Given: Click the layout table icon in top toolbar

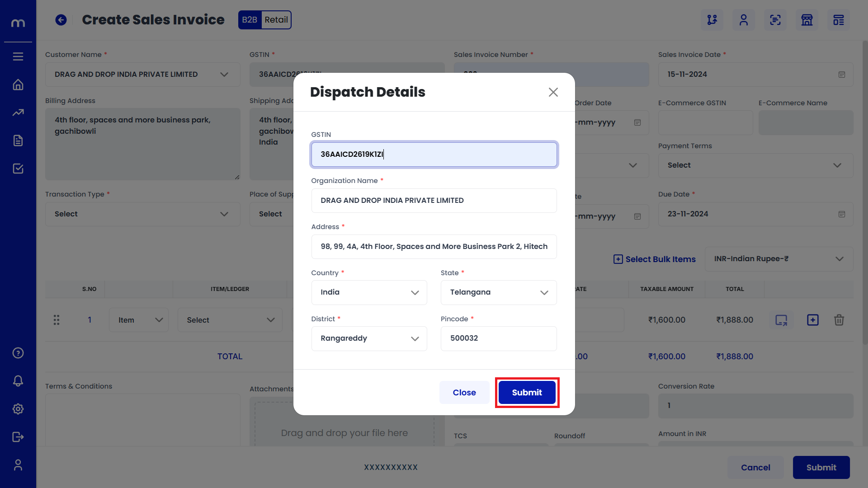Looking at the screenshot, I should pyautogui.click(x=839, y=20).
